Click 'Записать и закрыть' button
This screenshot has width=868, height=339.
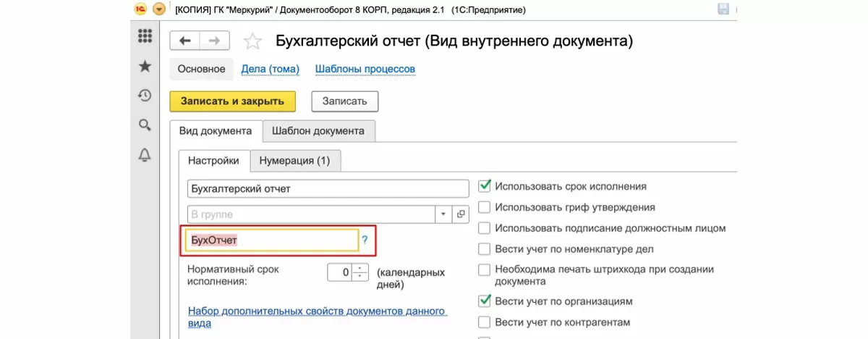232,101
